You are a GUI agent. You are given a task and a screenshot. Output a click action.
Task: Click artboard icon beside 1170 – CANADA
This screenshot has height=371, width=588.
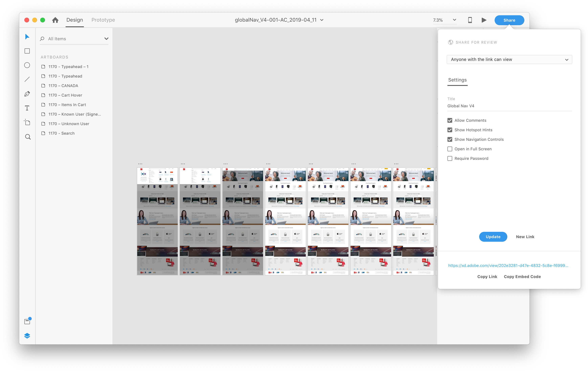(43, 86)
